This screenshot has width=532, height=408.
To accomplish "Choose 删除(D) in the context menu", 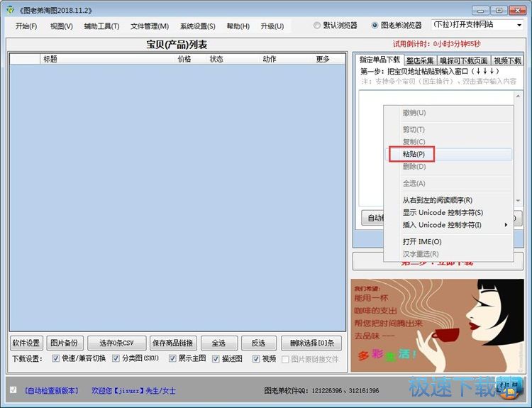I will (x=448, y=166).
